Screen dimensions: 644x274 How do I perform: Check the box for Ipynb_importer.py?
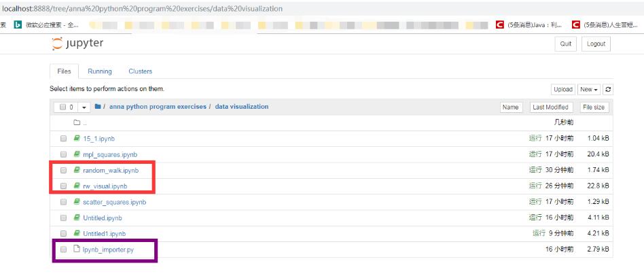63,250
